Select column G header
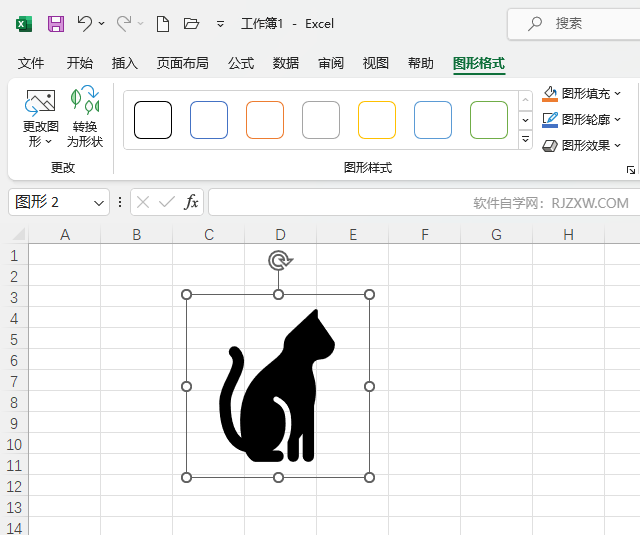The width and height of the screenshot is (640, 535). (x=496, y=235)
